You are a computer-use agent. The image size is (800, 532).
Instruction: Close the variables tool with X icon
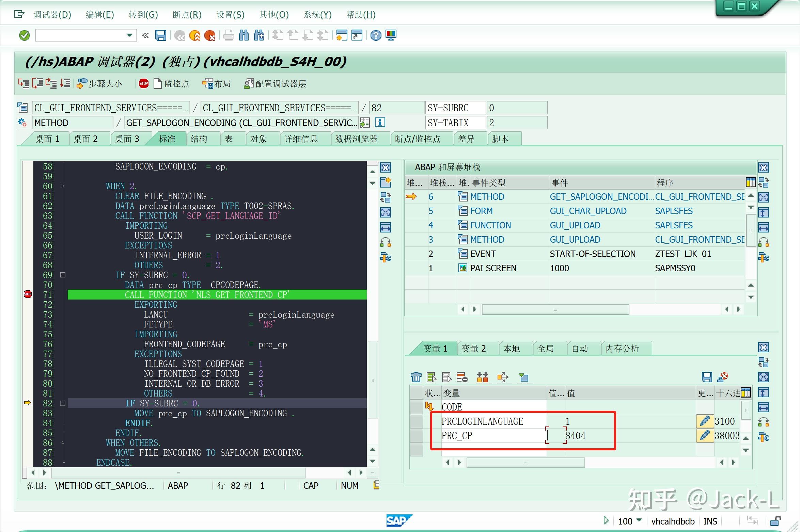click(763, 348)
